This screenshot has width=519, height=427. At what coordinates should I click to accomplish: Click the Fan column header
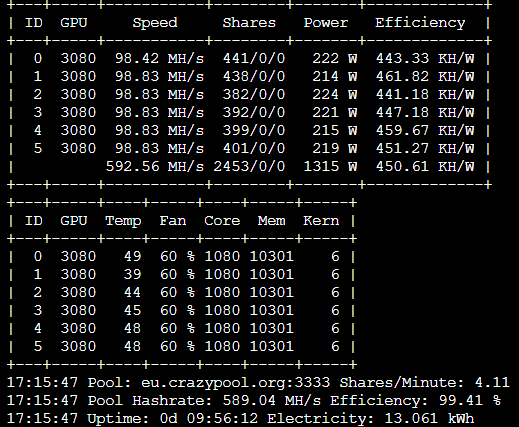pos(173,221)
